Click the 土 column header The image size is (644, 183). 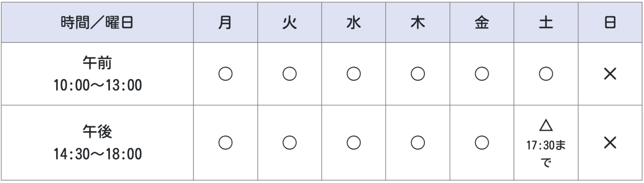click(x=546, y=23)
